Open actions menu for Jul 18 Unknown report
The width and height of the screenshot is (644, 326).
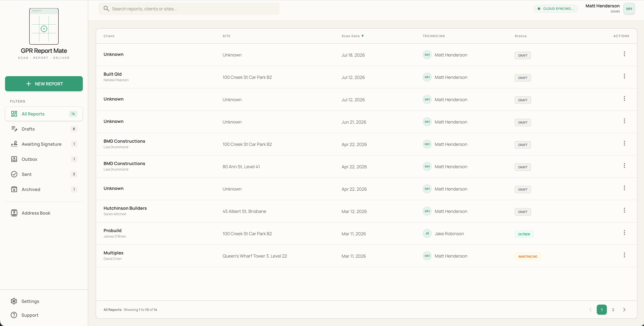pyautogui.click(x=624, y=54)
